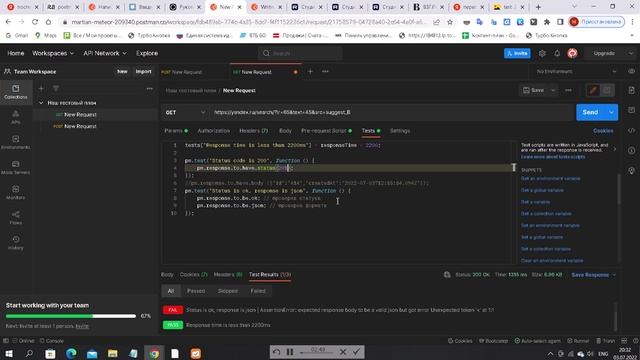Bookmark this page with the star icon
Image resolution: width=640 pixels, height=360 pixels.
450,22
